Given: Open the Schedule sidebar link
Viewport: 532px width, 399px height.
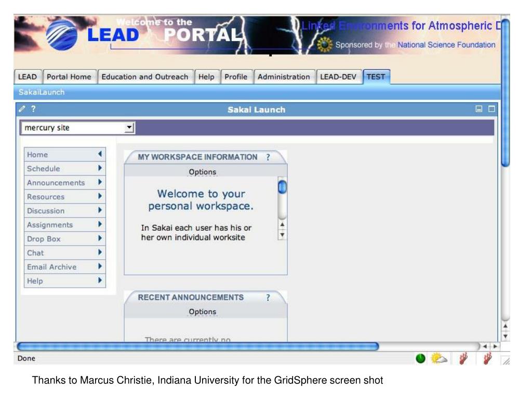Looking at the screenshot, I should pos(44,169).
